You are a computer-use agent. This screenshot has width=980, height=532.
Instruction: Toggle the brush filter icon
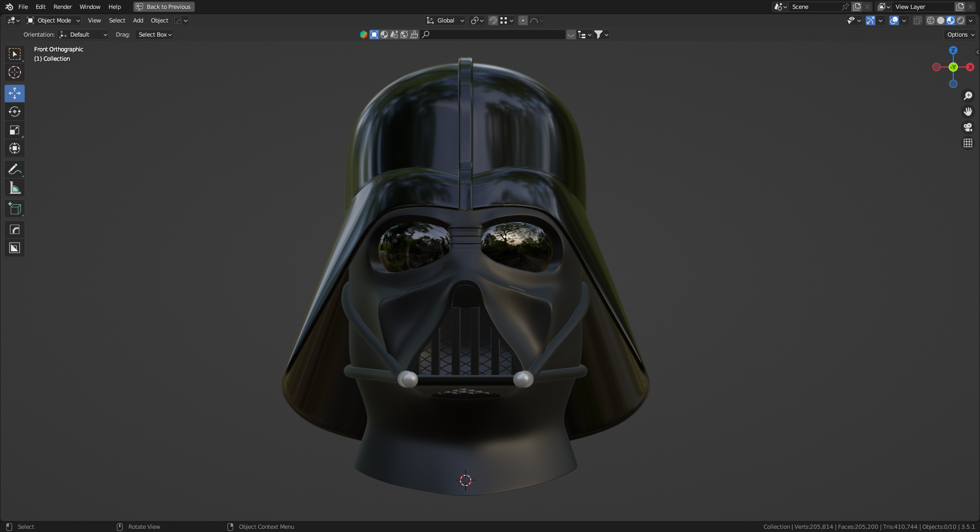point(414,35)
